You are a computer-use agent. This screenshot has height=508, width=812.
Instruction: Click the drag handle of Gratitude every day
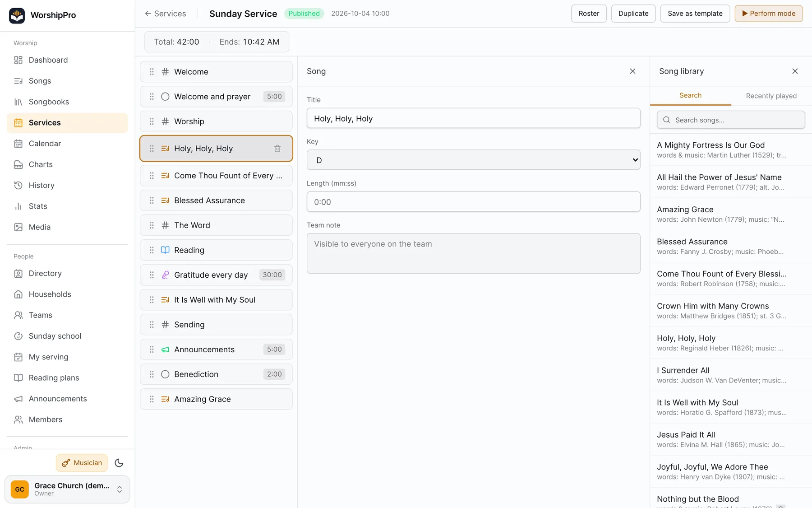[x=152, y=275]
